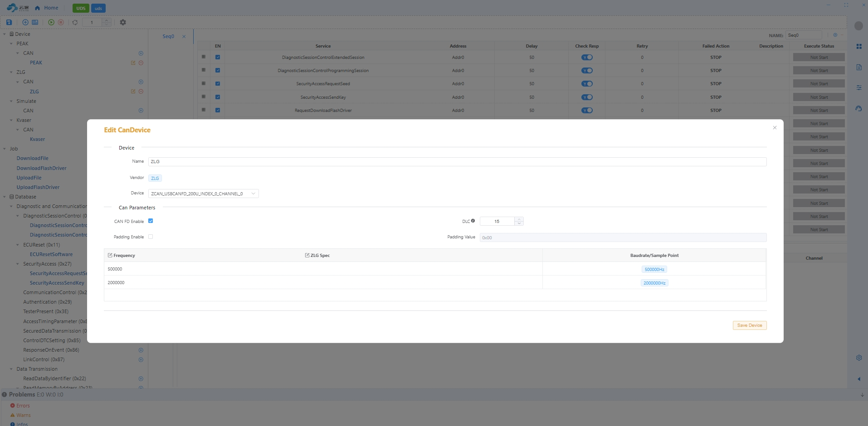868x426 pixels.
Task: Click the DLC info icon
Action: click(473, 221)
